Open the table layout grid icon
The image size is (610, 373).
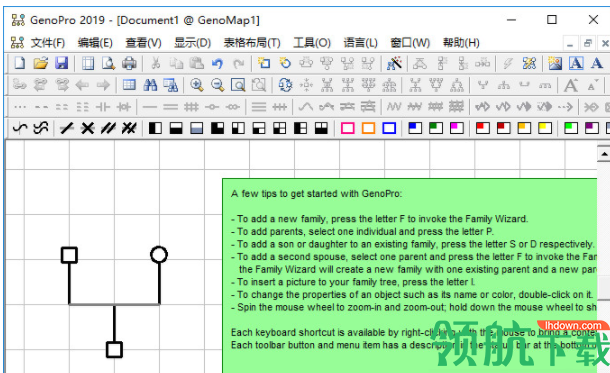[x=129, y=85]
